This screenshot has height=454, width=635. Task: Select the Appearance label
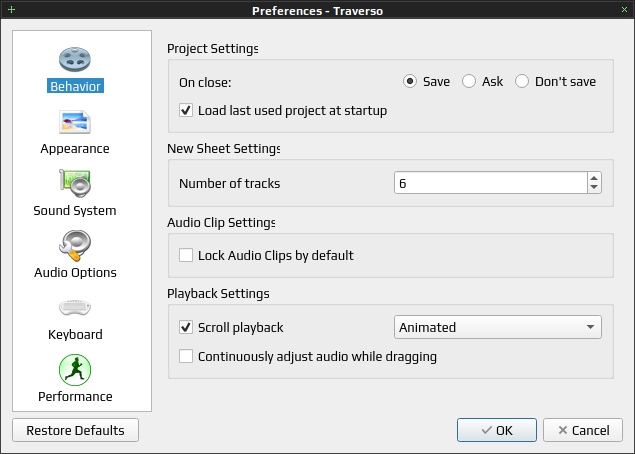coord(75,148)
